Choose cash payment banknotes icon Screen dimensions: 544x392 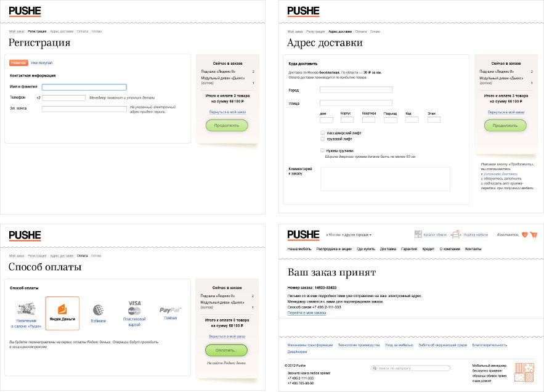[25, 309]
